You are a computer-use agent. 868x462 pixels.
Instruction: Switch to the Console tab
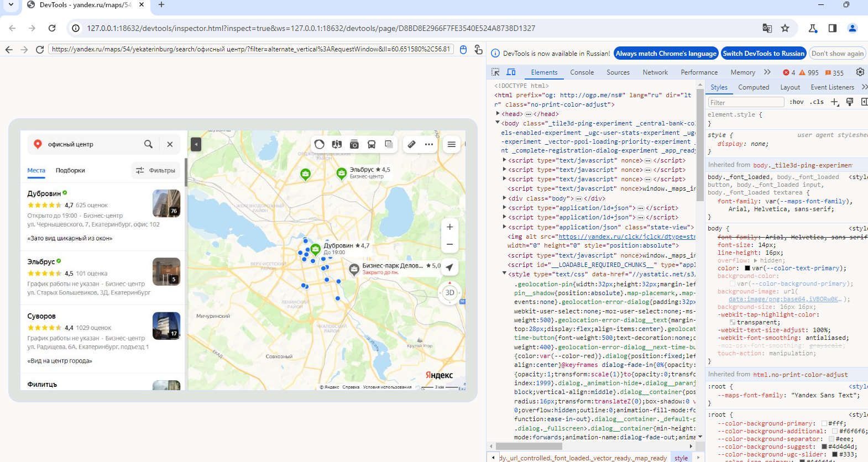(582, 72)
